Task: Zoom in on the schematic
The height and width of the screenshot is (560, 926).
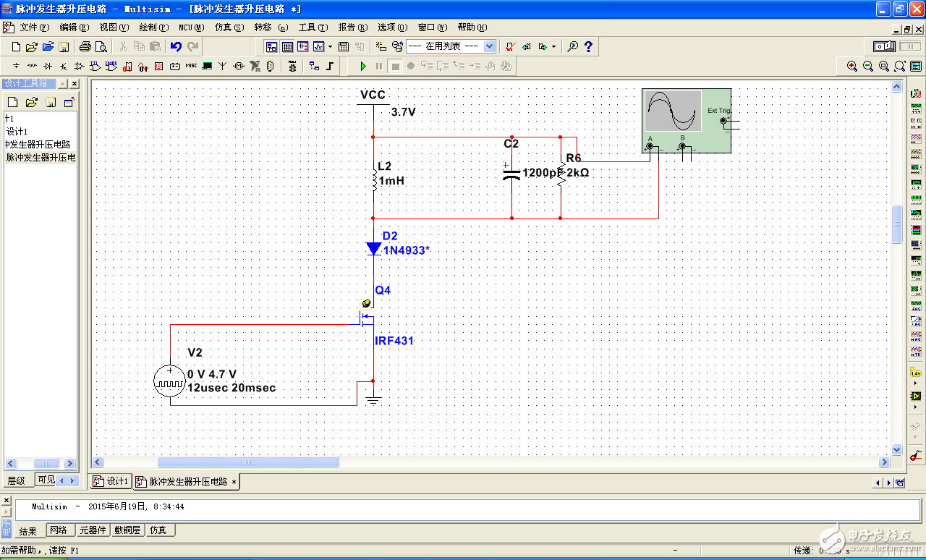Action: (851, 66)
